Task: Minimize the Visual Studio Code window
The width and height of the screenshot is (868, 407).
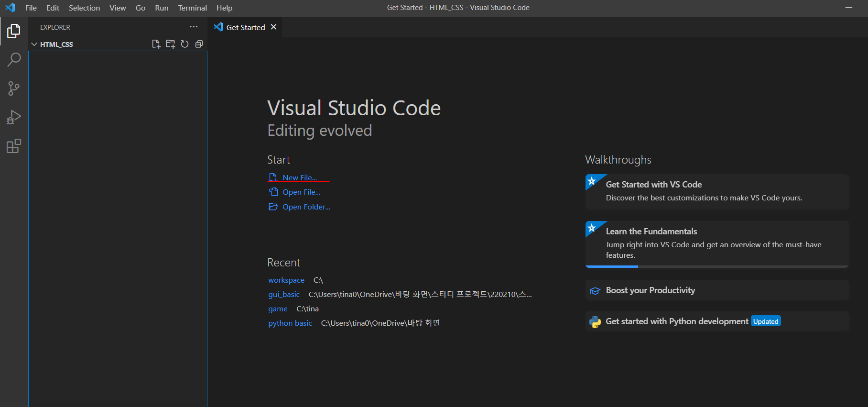Action: pyautogui.click(x=849, y=8)
